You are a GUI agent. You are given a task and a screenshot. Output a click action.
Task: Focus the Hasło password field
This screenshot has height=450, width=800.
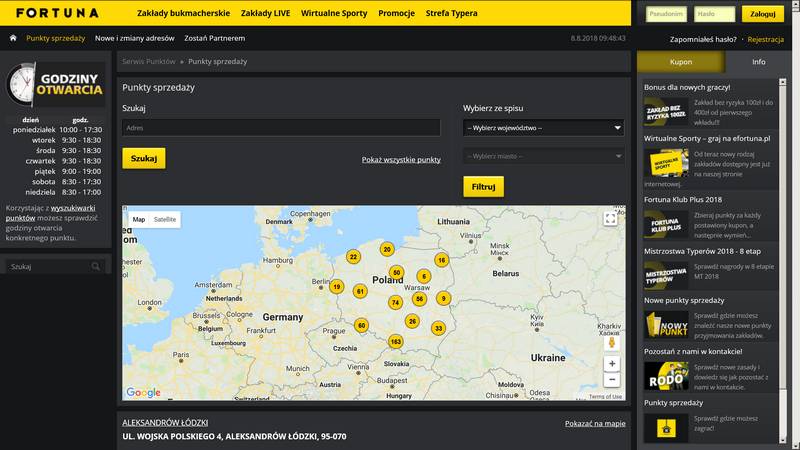[x=714, y=14]
